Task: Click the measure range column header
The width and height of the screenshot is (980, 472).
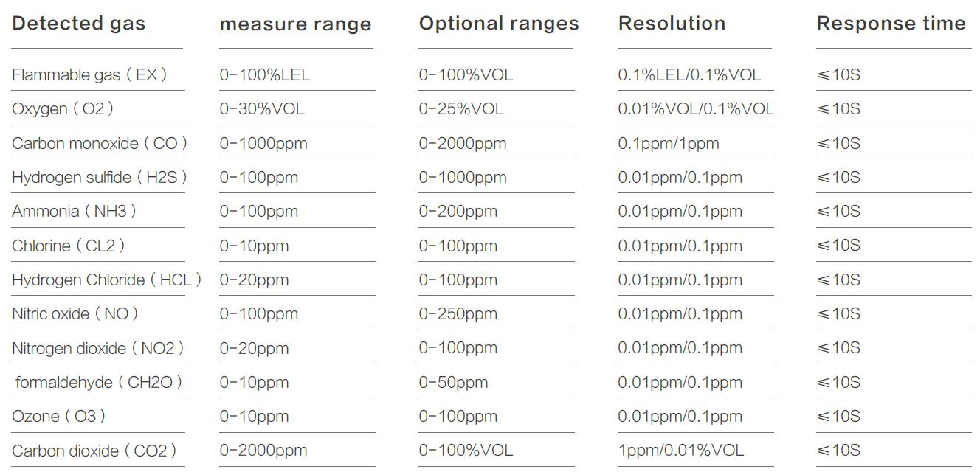Action: coord(295,24)
